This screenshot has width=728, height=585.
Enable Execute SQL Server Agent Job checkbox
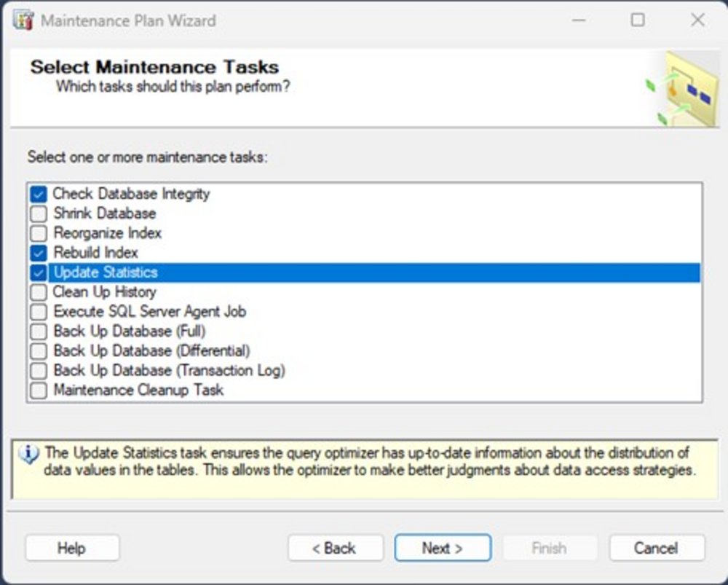39,313
